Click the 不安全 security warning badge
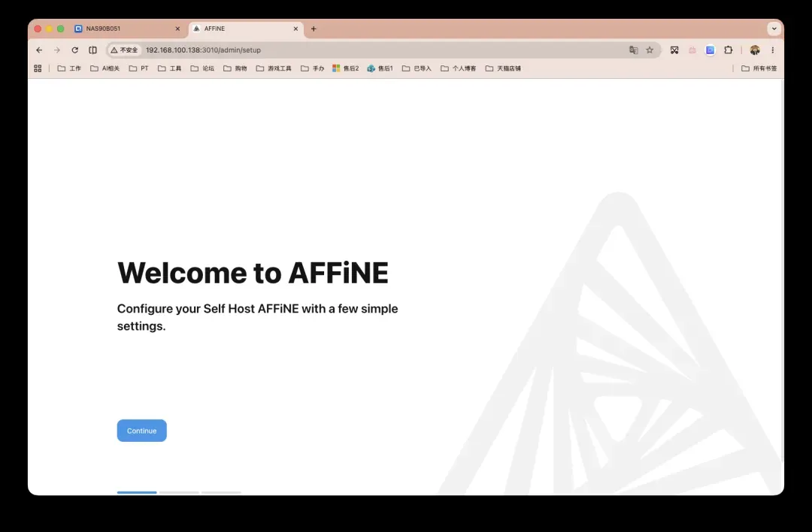The image size is (812, 532). (124, 50)
